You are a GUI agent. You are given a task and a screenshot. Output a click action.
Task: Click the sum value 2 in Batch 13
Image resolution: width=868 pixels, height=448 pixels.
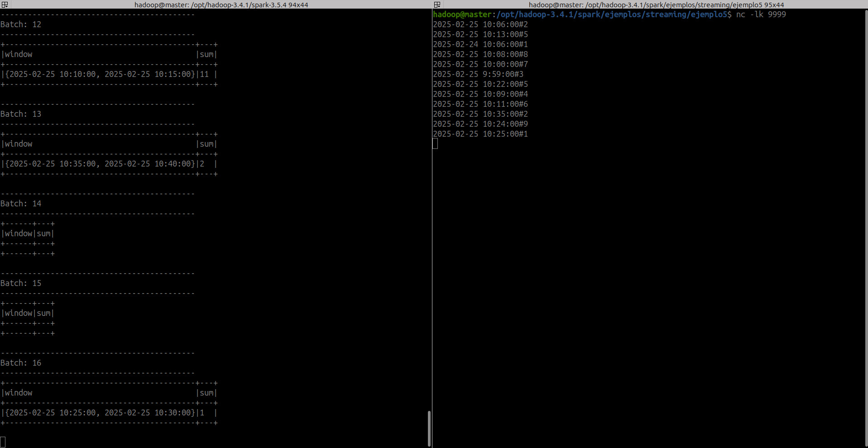pyautogui.click(x=202, y=164)
